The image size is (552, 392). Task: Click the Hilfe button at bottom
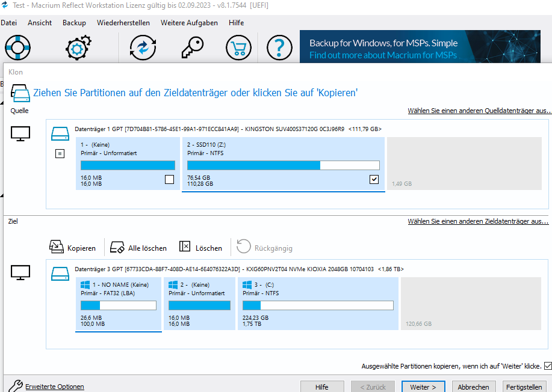(322, 387)
